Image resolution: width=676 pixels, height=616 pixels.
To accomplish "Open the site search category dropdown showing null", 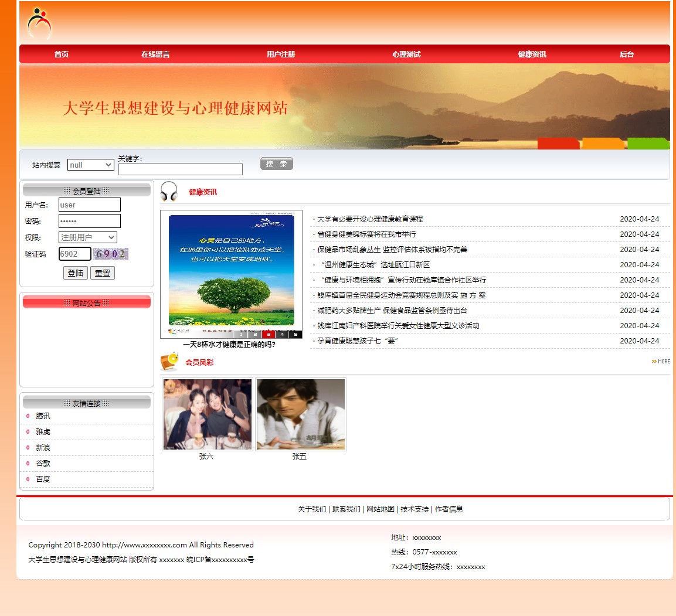I will (x=90, y=165).
